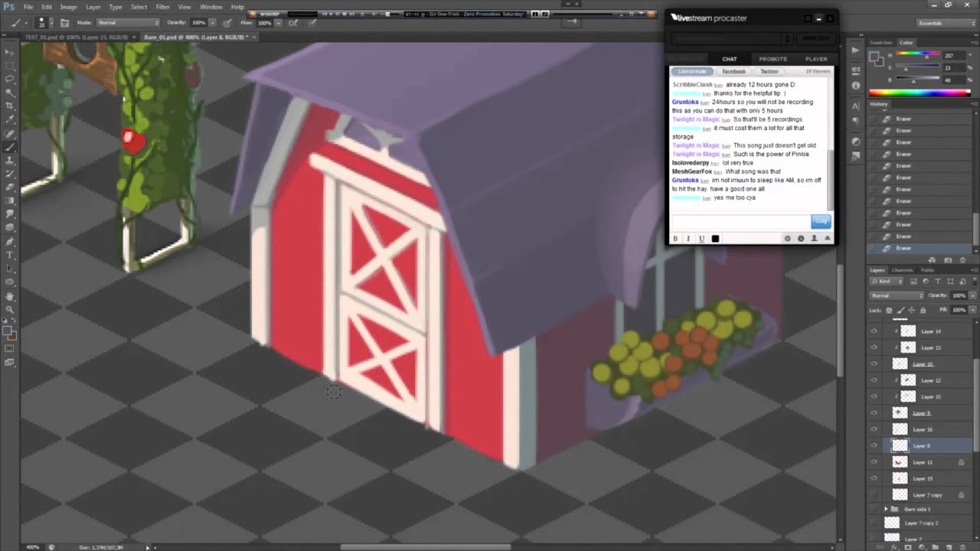The image size is (980, 551).
Task: Select the Brush tool in the toolbox
Action: [10, 147]
